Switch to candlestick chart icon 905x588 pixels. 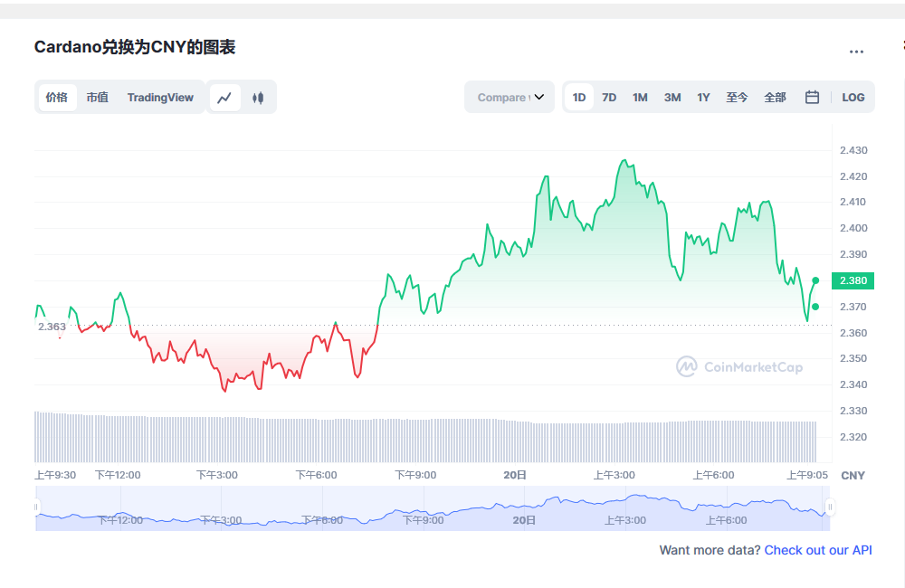pyautogui.click(x=258, y=98)
